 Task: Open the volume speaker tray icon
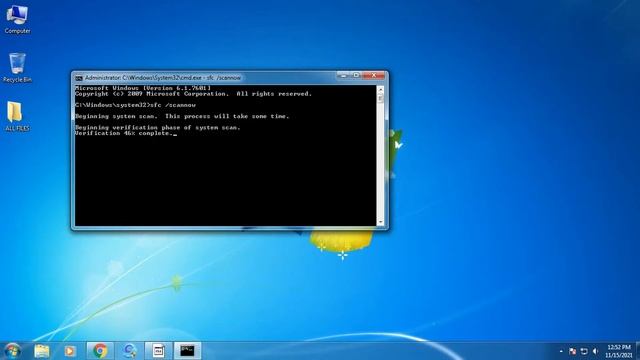click(596, 351)
